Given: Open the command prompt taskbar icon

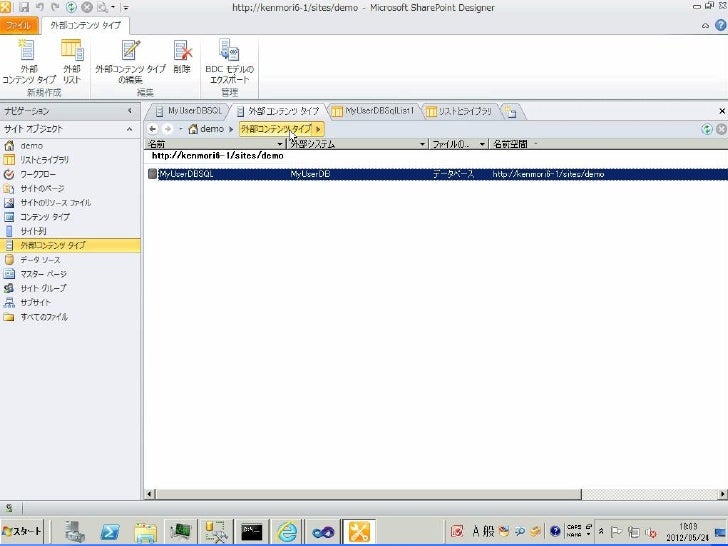Looking at the screenshot, I should (252, 532).
